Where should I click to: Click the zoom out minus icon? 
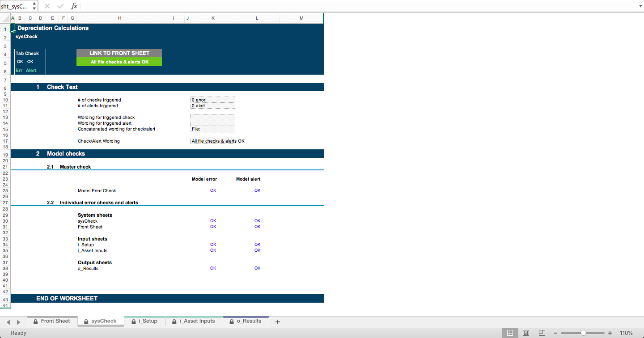click(555, 333)
